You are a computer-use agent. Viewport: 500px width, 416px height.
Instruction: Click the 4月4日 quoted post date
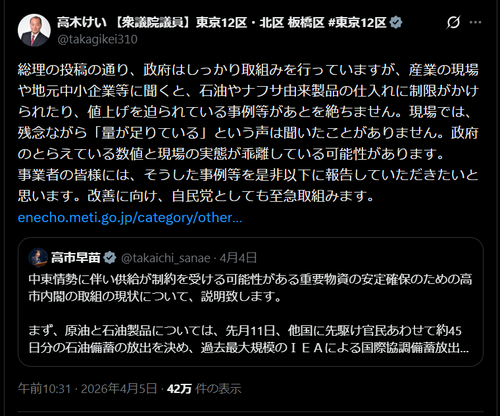[x=238, y=258]
